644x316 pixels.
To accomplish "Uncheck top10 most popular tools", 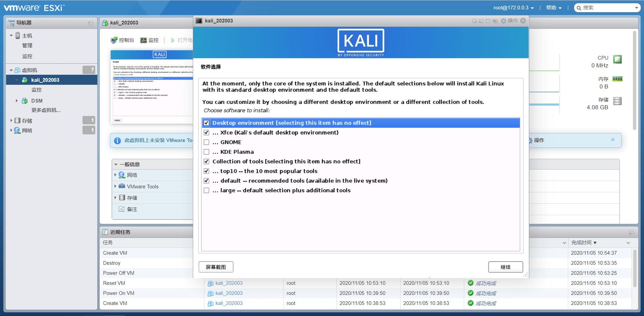I will coord(206,171).
